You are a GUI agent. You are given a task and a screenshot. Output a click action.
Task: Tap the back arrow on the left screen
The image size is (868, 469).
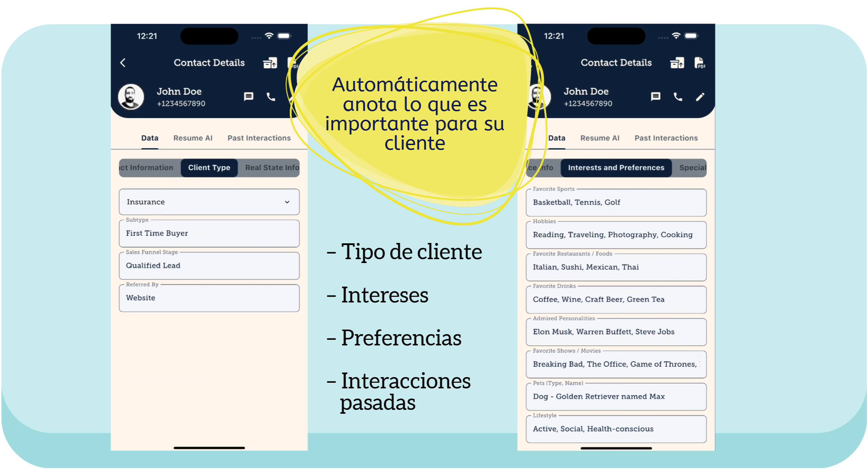(x=123, y=63)
